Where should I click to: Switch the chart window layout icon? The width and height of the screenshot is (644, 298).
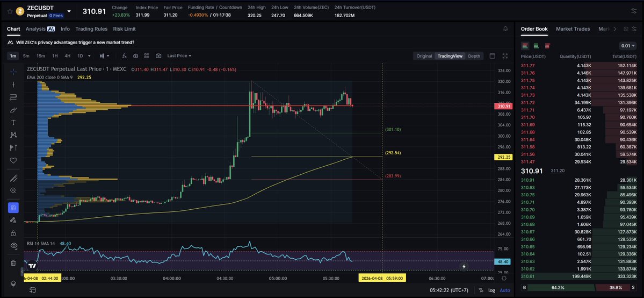point(493,56)
